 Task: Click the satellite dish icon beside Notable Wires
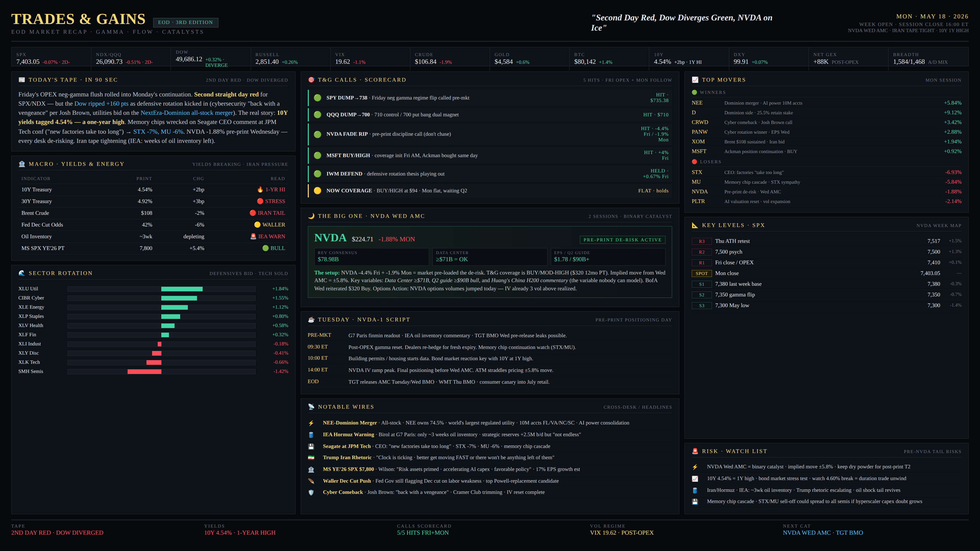point(311,407)
